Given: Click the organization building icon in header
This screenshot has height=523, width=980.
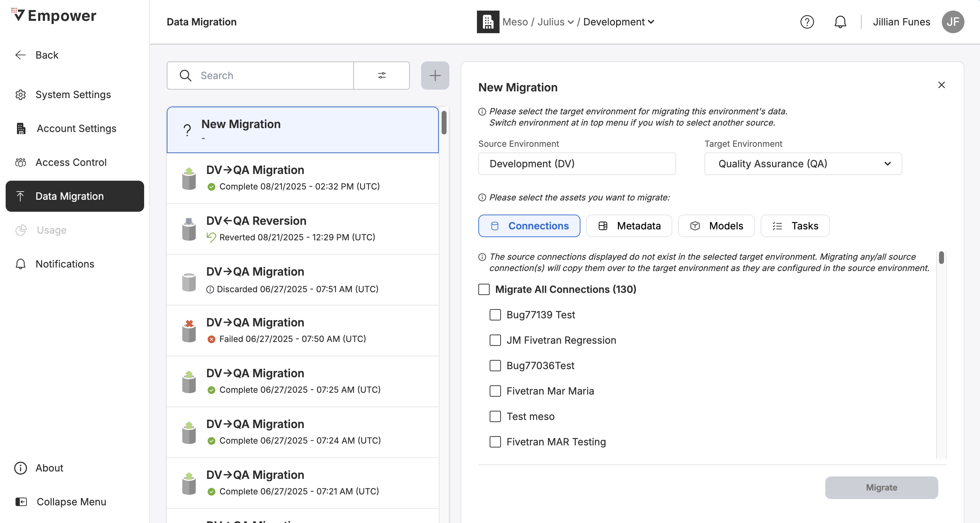Looking at the screenshot, I should tap(488, 22).
